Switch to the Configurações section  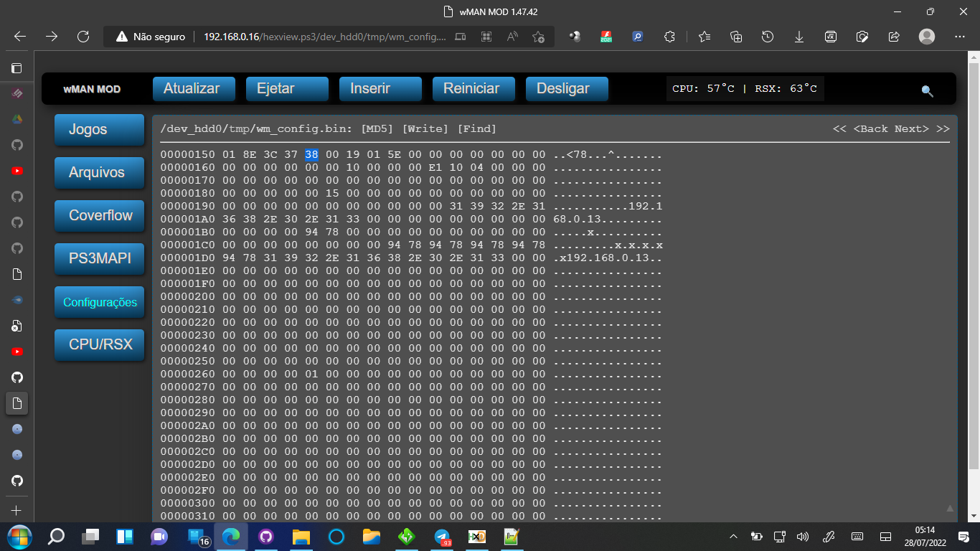coord(99,302)
